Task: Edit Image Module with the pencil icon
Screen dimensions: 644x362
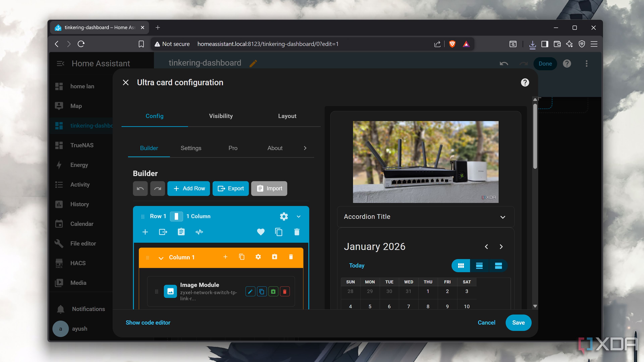Action: (x=250, y=292)
